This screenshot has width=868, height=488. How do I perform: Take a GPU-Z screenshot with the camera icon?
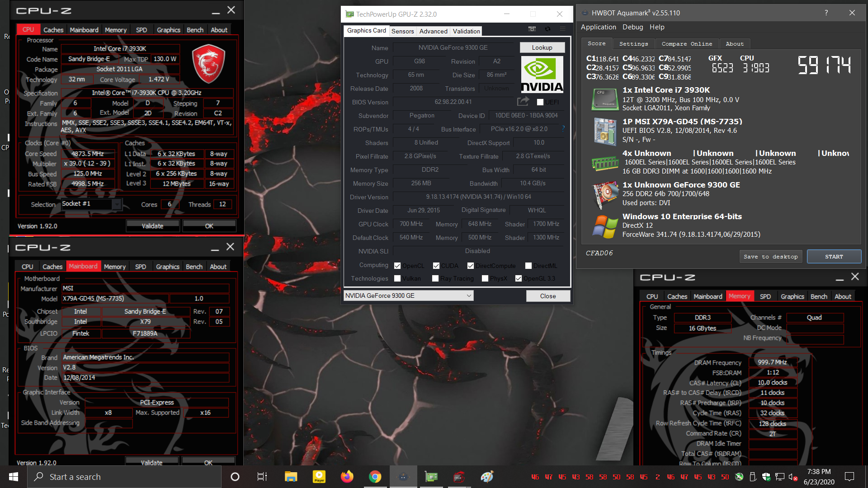click(532, 29)
